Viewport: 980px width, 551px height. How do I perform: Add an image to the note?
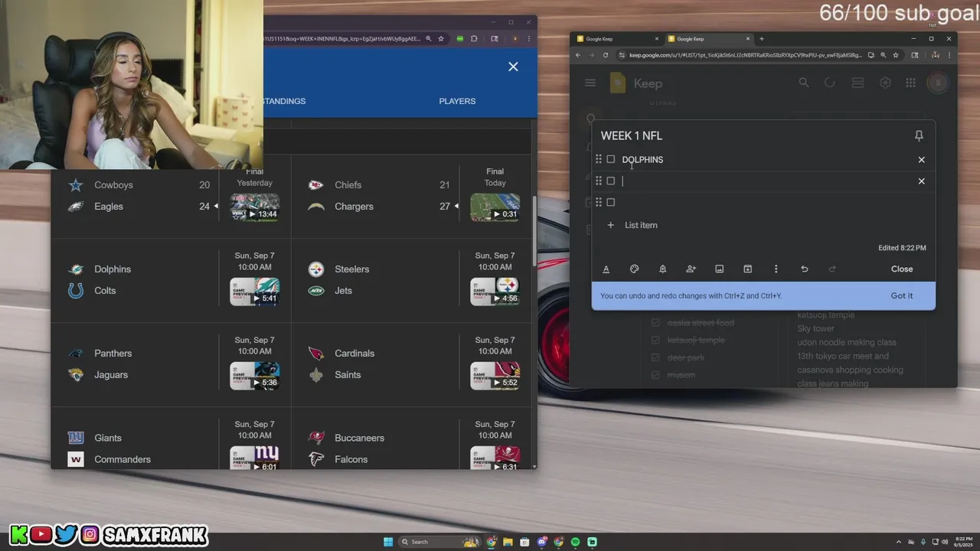click(720, 269)
